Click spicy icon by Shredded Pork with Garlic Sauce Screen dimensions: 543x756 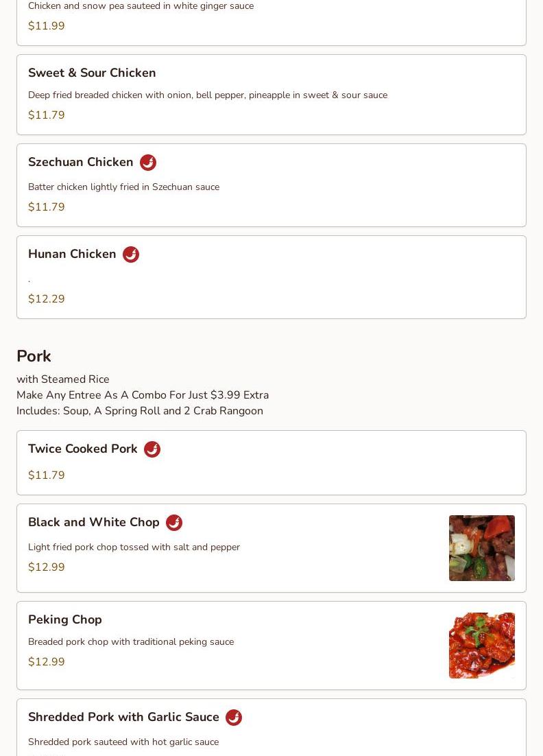pos(234,718)
